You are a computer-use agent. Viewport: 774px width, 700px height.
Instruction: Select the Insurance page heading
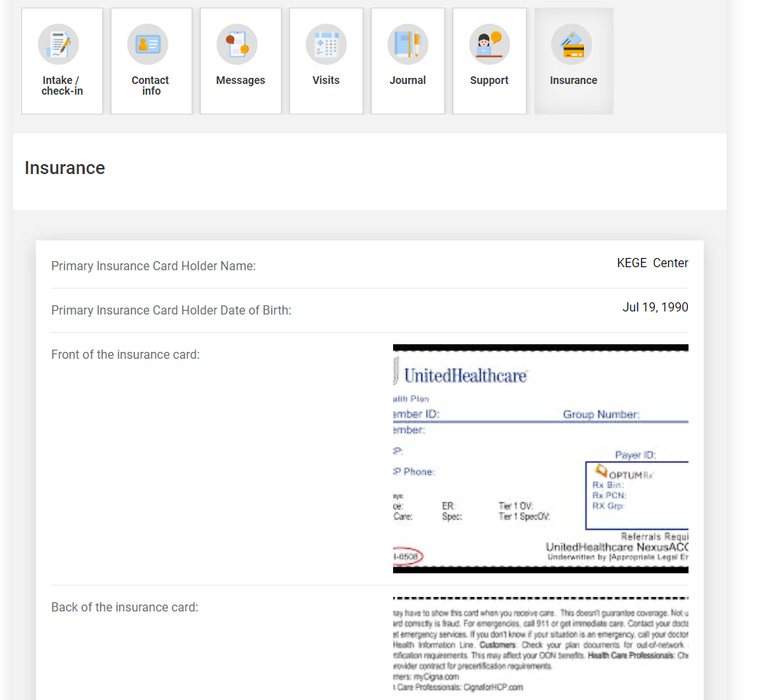click(65, 168)
